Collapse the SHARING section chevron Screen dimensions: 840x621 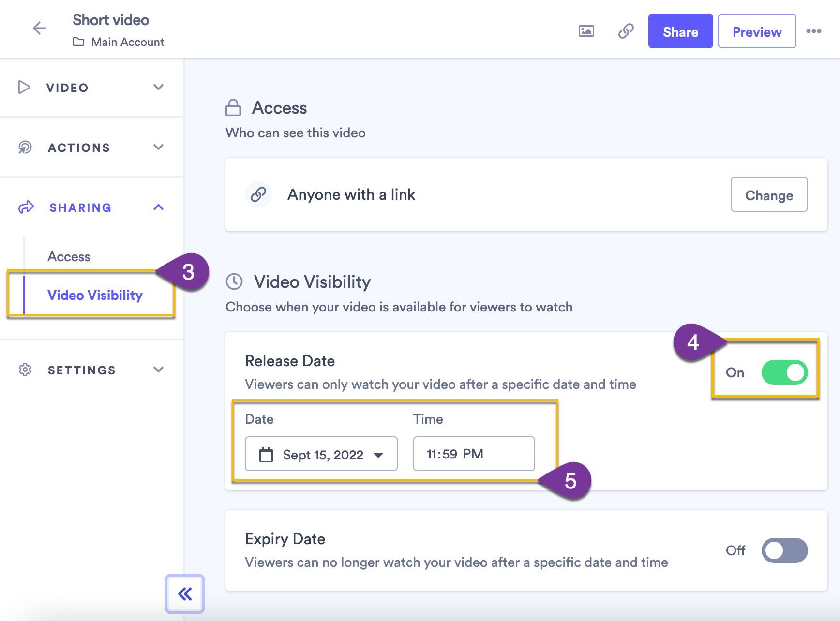(158, 207)
